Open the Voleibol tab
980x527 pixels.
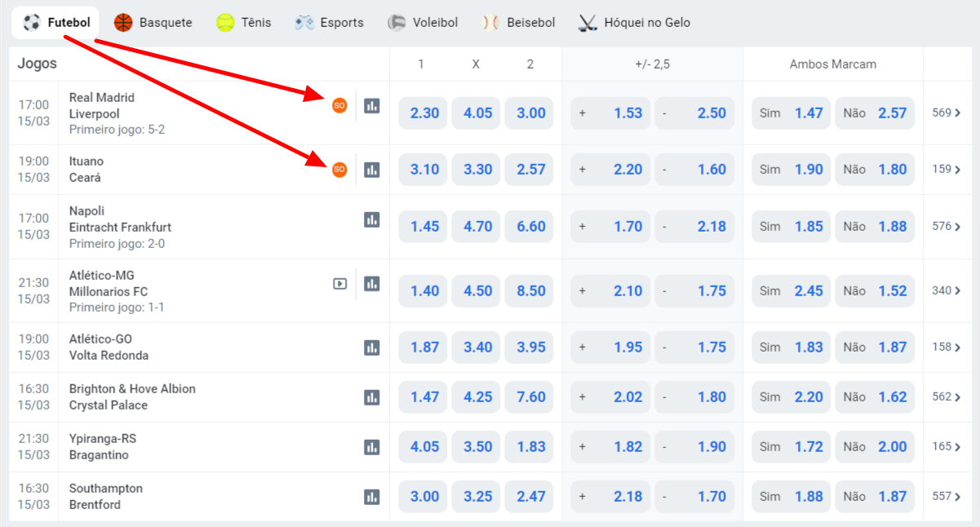pyautogui.click(x=423, y=23)
